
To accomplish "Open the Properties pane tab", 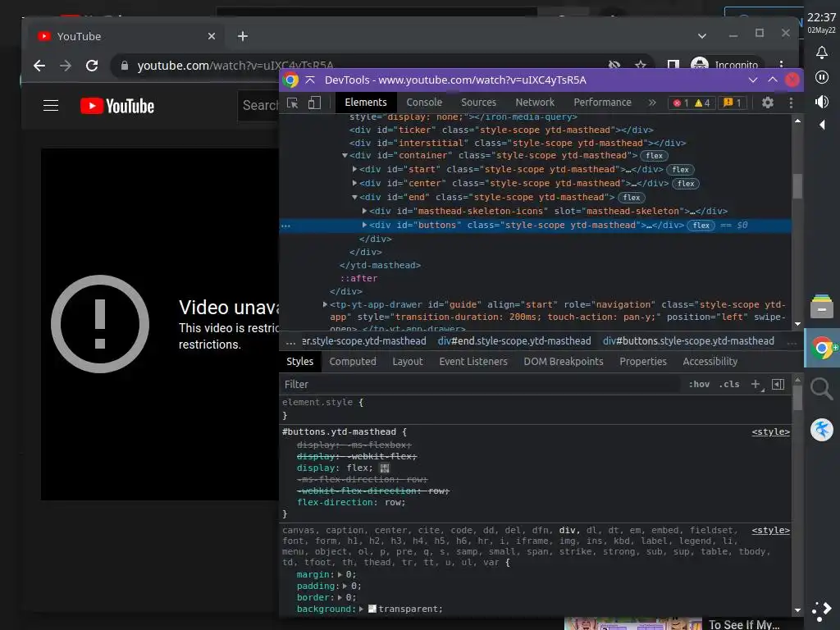I will point(643,362).
